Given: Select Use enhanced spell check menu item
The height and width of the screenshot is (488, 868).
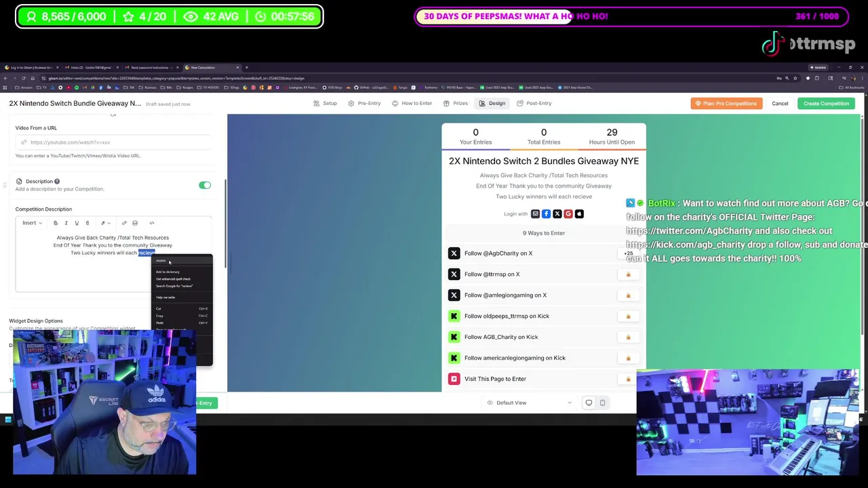Looking at the screenshot, I should click(x=182, y=279).
